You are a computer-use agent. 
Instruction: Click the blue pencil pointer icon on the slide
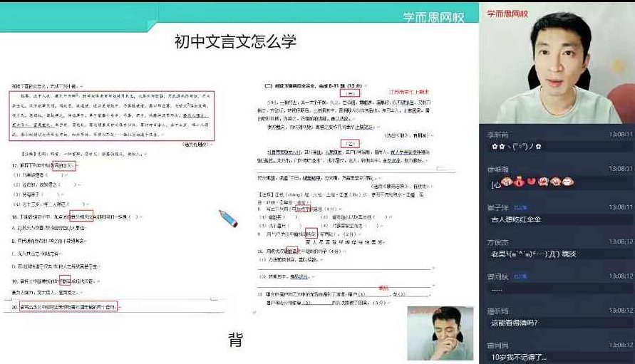point(228,218)
